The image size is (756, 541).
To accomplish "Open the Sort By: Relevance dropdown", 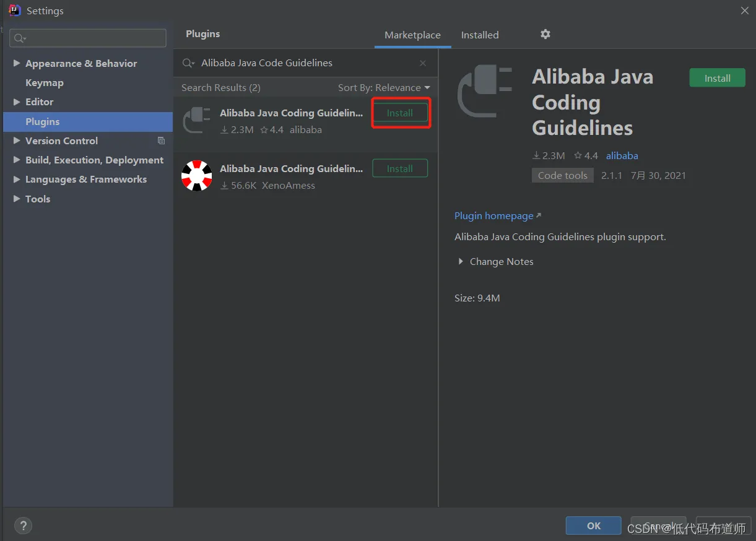I will coord(384,88).
